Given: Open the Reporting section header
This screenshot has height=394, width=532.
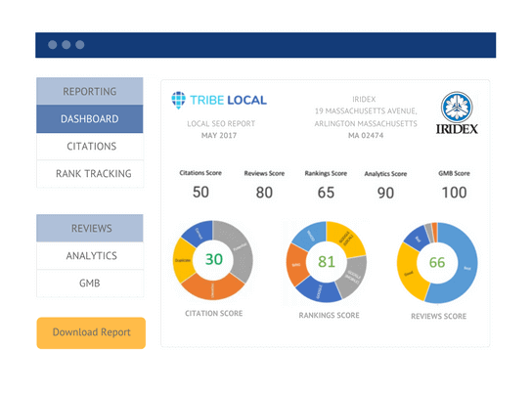Looking at the screenshot, I should 90,91.
